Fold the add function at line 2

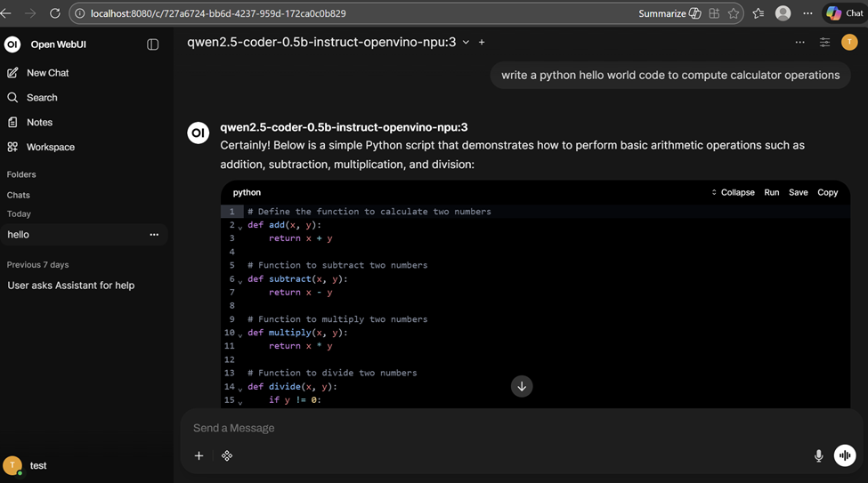[x=240, y=227]
